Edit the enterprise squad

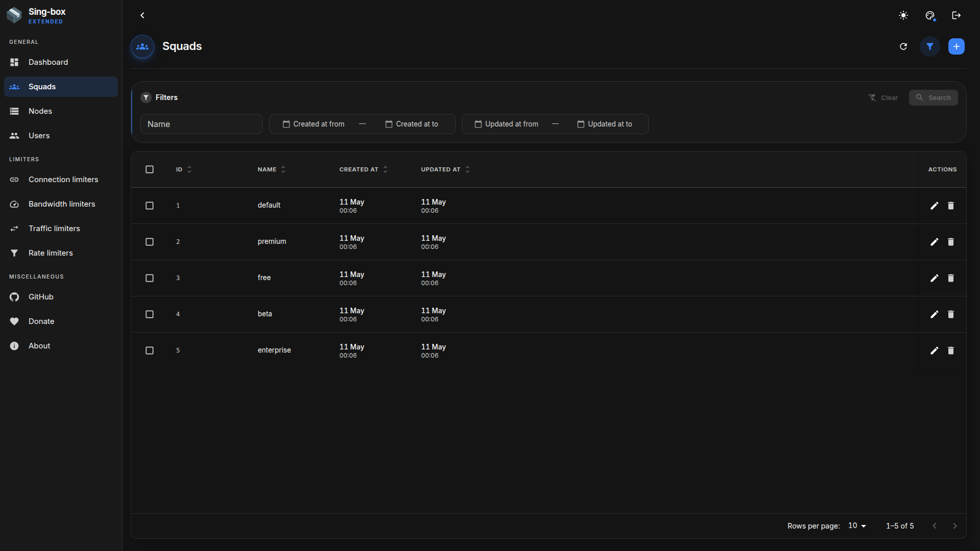(934, 350)
